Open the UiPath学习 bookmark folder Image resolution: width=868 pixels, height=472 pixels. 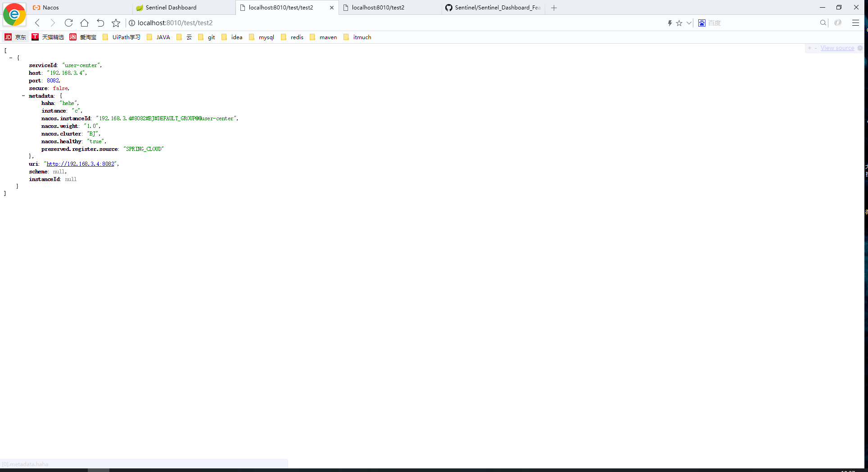tap(122, 37)
